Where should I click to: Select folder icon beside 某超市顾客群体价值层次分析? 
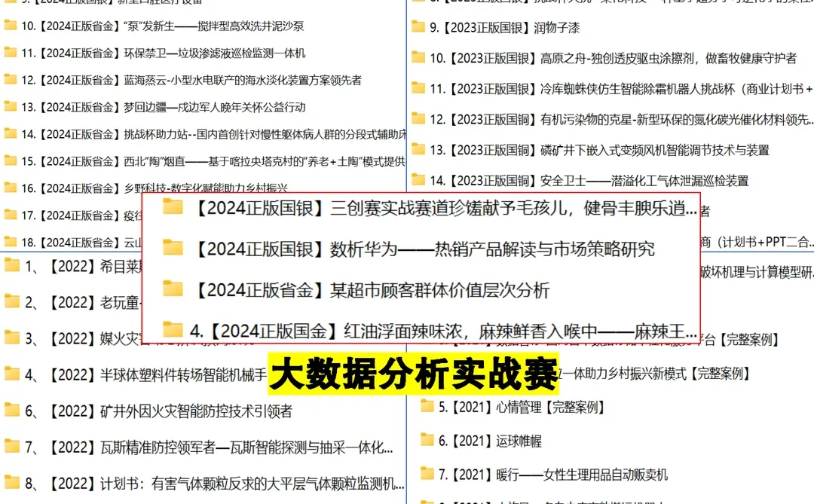click(173, 289)
